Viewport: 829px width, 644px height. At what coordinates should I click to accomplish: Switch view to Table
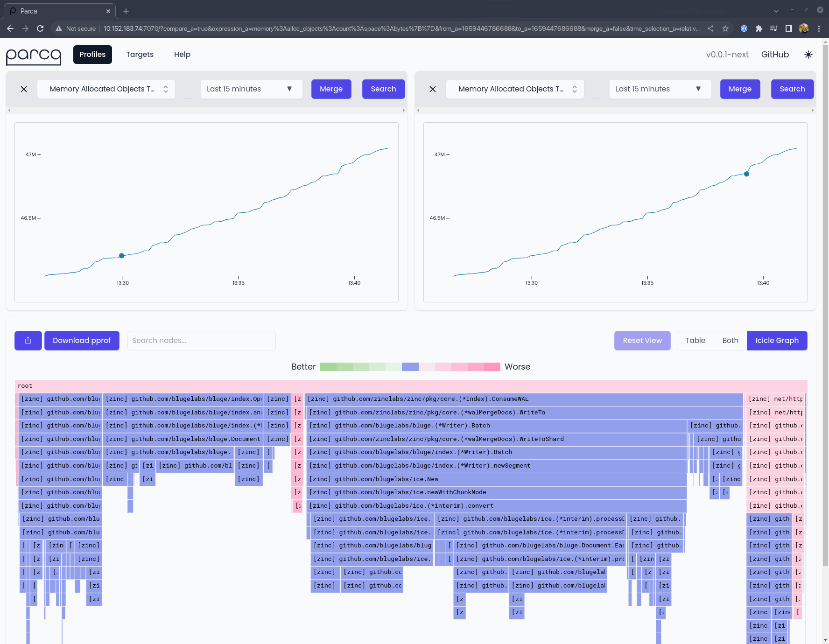(695, 341)
